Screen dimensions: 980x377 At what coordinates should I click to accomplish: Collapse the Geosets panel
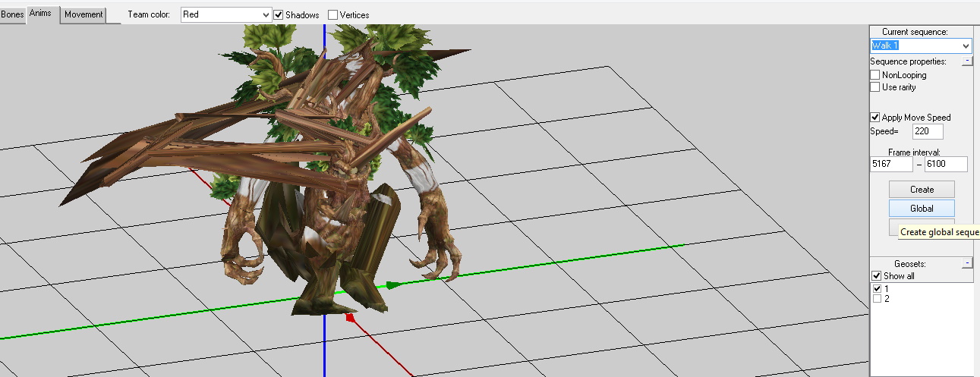click(x=967, y=263)
